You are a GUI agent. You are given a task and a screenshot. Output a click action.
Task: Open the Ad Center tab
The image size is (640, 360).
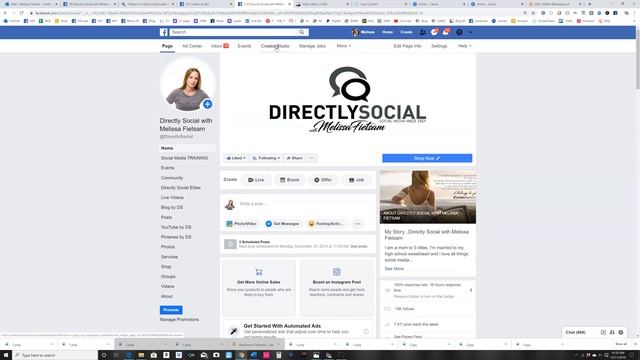click(192, 46)
